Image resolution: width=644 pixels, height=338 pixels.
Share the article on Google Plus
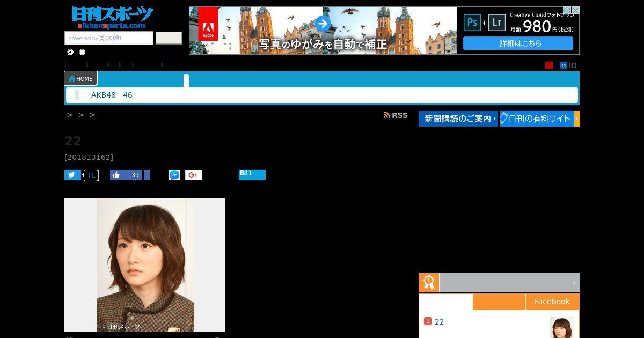(194, 175)
